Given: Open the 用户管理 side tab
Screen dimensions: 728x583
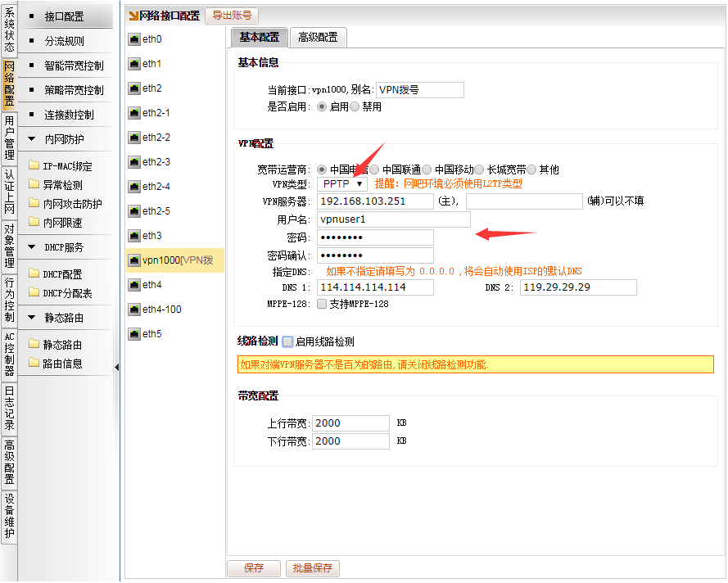Looking at the screenshot, I should (9, 138).
